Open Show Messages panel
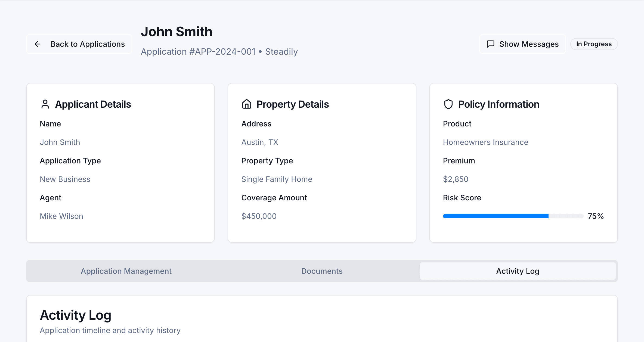 point(522,44)
